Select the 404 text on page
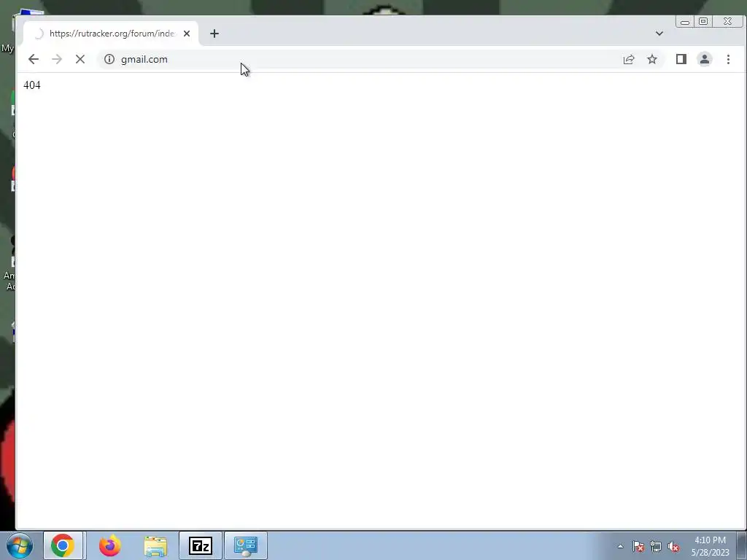Screen dimensions: 747x560 [x=32, y=85]
